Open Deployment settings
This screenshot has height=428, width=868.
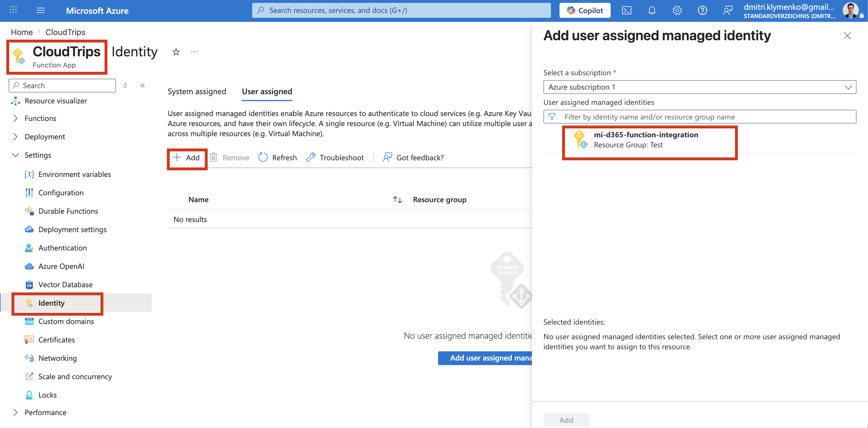coord(66,229)
